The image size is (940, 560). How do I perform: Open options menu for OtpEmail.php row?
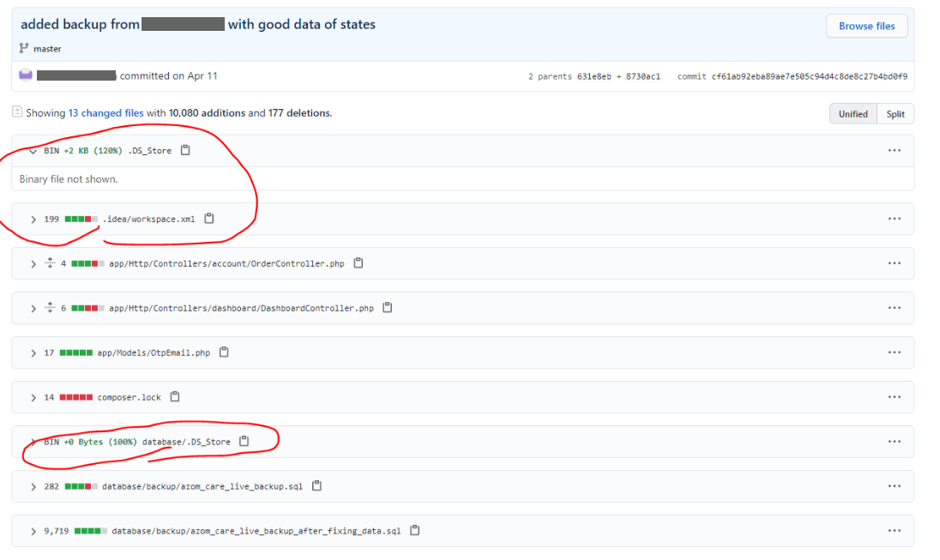(894, 352)
